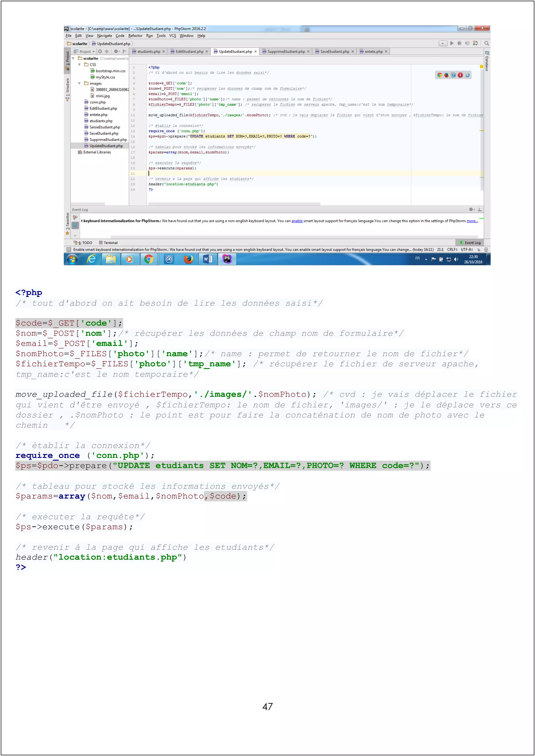Open in Internet Explorer icon in editor
The height and width of the screenshot is (756, 535).
click(x=467, y=75)
